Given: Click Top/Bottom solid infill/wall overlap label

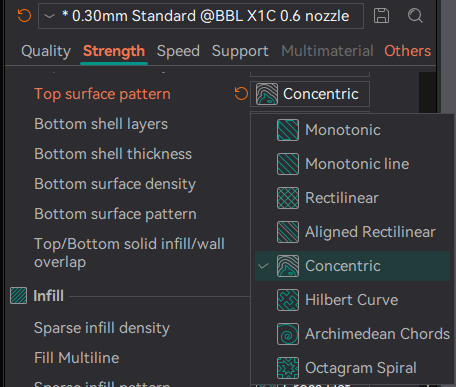Looking at the screenshot, I should 129,253.
